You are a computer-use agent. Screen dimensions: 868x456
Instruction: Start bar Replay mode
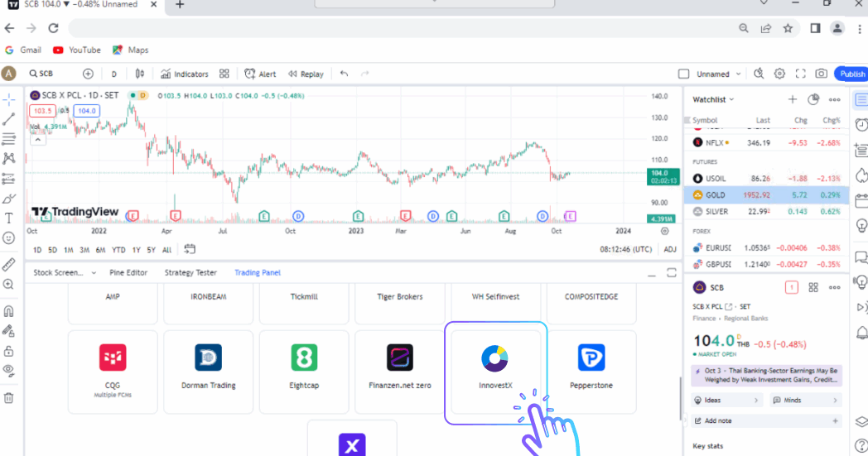click(x=306, y=74)
